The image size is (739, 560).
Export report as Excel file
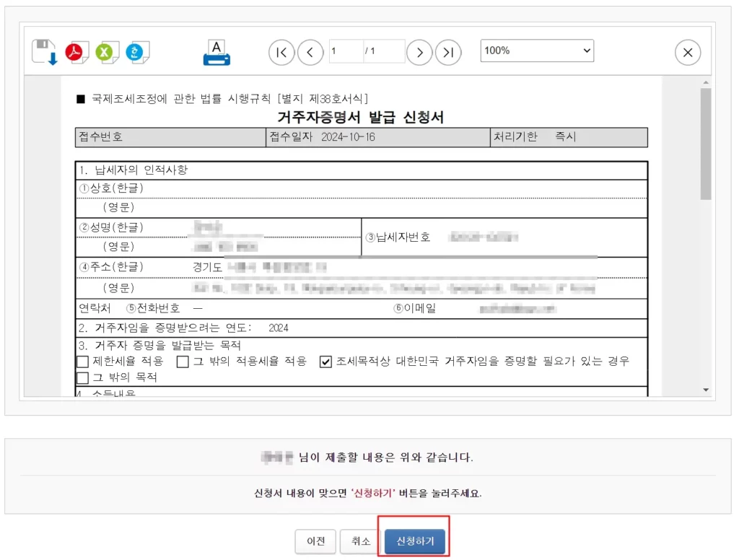(106, 52)
